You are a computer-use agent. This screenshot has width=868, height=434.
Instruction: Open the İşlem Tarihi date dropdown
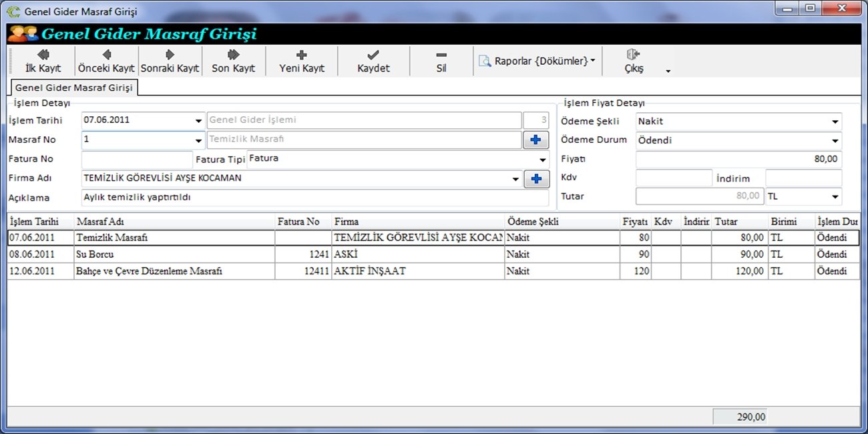[198, 122]
